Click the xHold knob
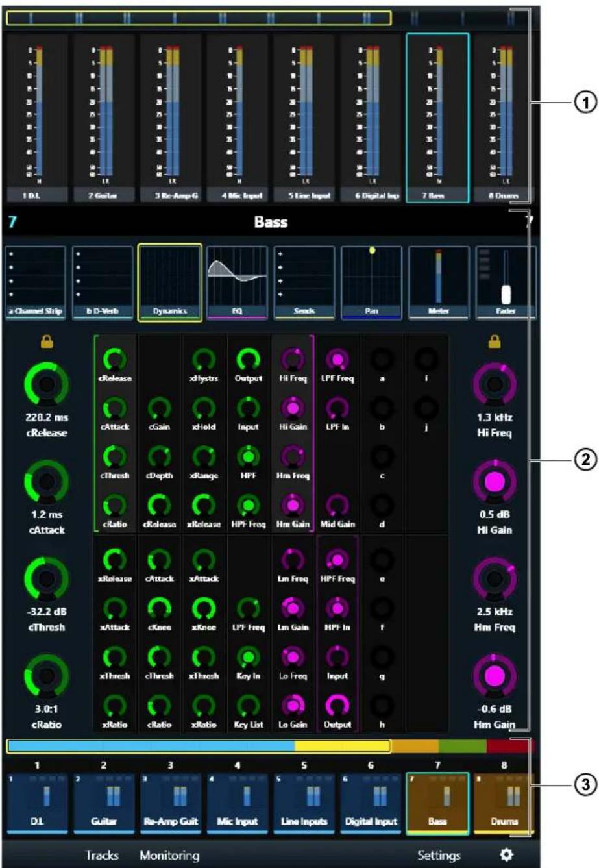 click(x=204, y=408)
